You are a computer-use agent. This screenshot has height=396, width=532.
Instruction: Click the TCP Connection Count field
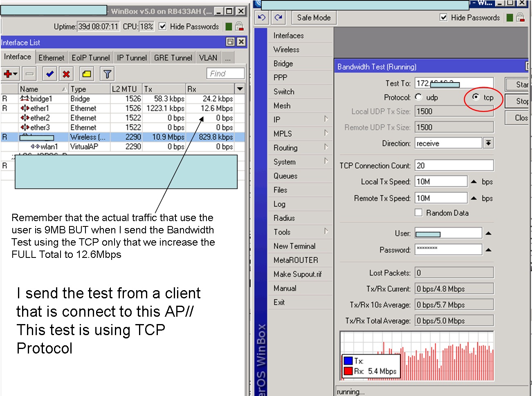coord(454,166)
